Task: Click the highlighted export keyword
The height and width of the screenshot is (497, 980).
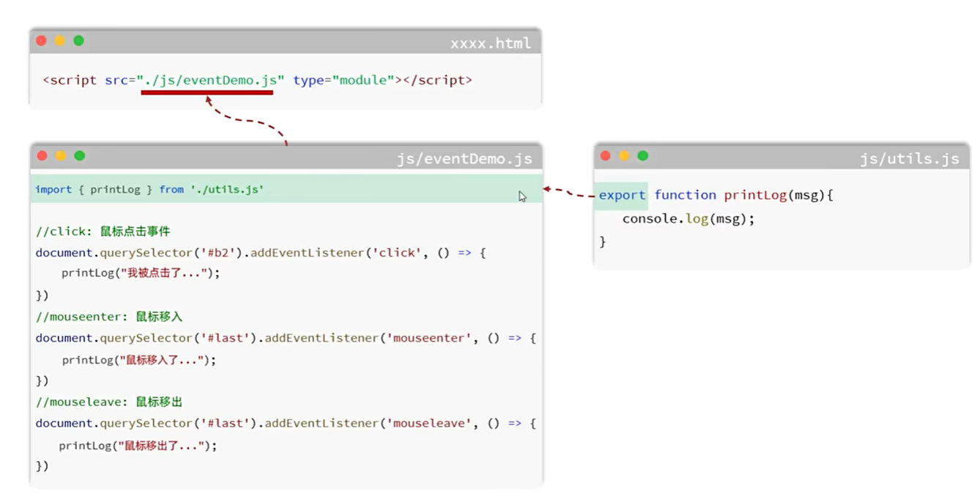Action: tap(622, 195)
